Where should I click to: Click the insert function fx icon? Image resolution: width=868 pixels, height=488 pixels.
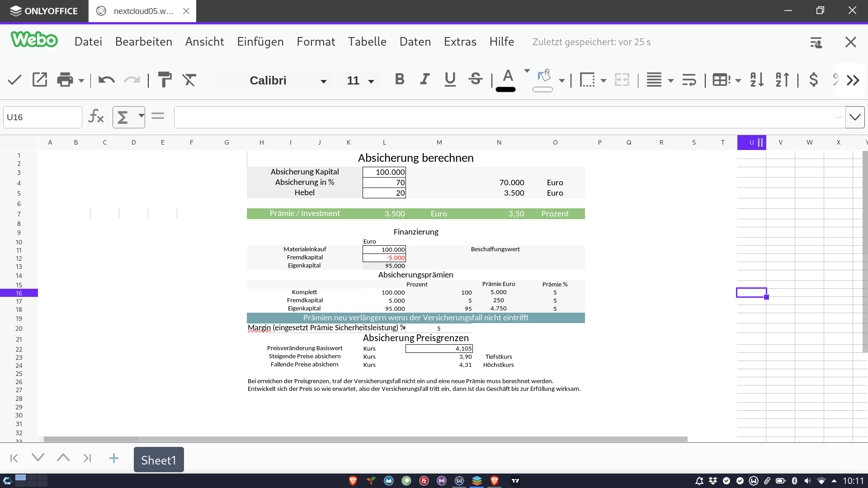[96, 117]
